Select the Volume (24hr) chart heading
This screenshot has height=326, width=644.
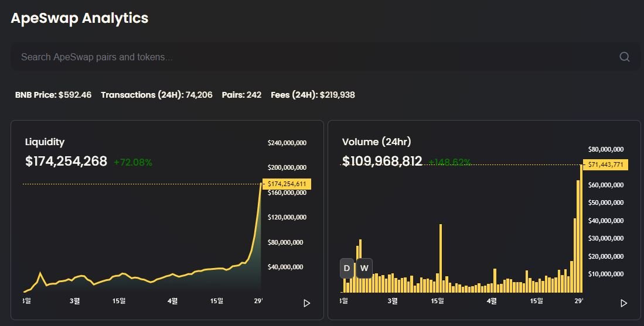[x=376, y=142]
